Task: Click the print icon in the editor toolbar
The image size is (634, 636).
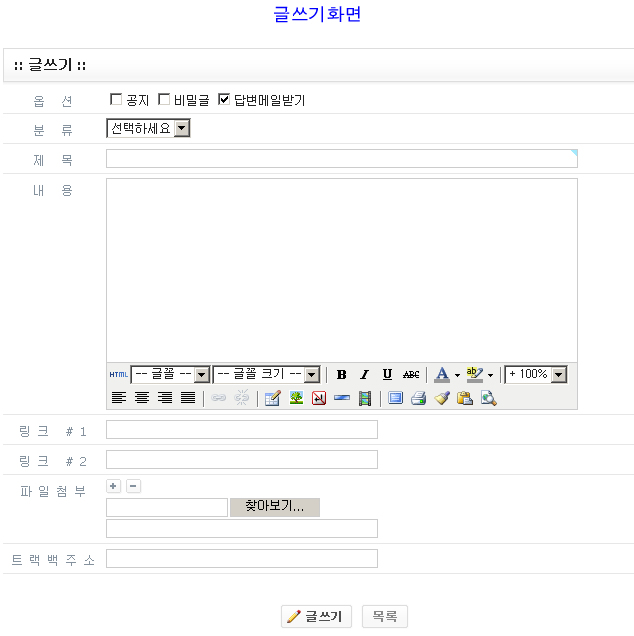Action: point(418,398)
